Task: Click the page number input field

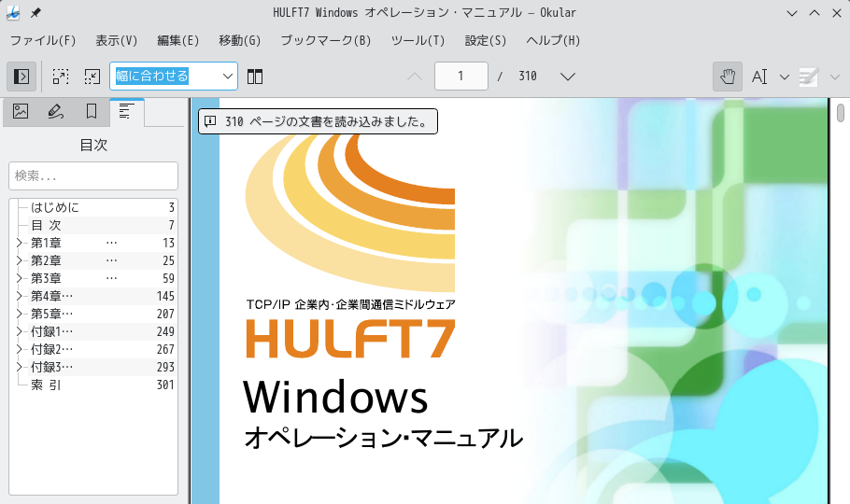Action: click(x=460, y=76)
